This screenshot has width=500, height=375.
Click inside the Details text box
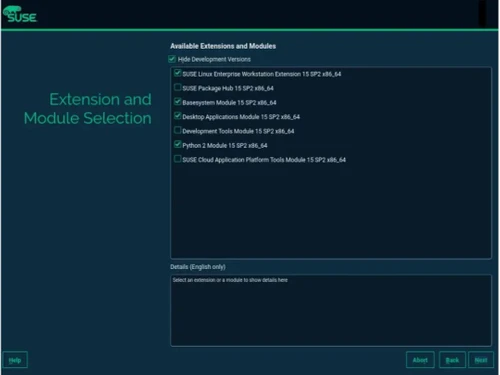[331, 310]
